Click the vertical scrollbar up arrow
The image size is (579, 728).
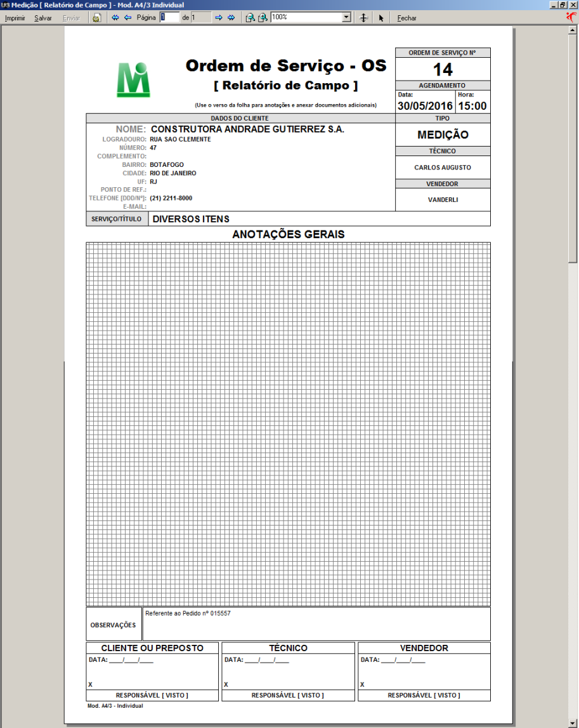point(573,30)
